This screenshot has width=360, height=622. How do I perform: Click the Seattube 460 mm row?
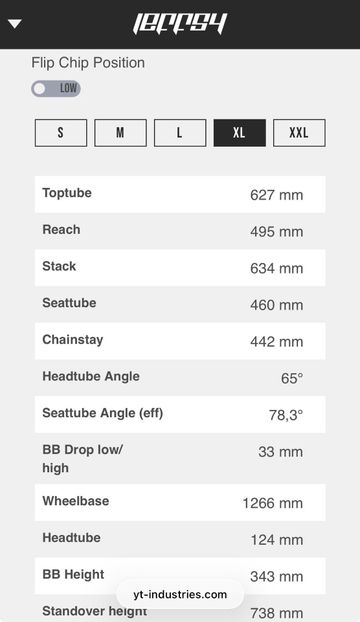coord(180,304)
